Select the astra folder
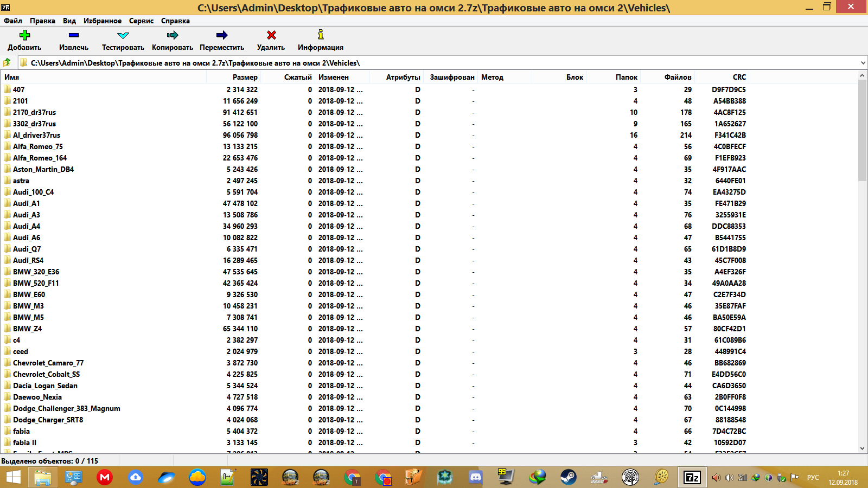The width and height of the screenshot is (868, 488). tap(21, 181)
